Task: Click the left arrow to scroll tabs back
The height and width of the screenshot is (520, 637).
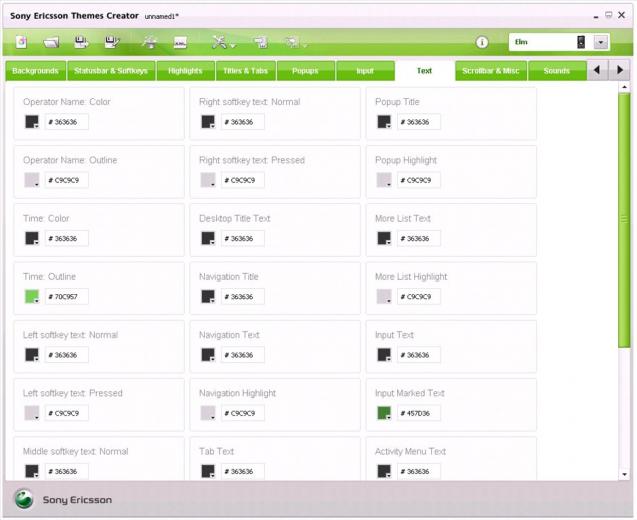Action: tap(597, 70)
